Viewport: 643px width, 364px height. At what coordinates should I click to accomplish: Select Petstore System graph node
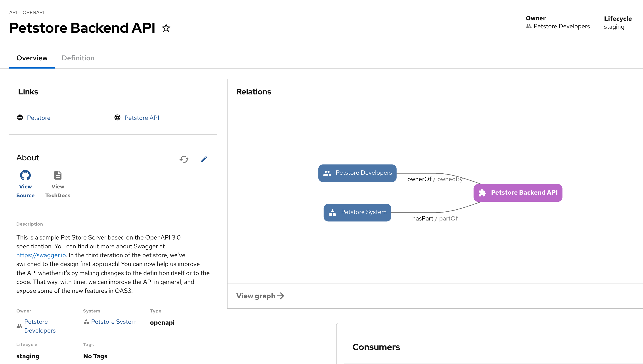[357, 213]
